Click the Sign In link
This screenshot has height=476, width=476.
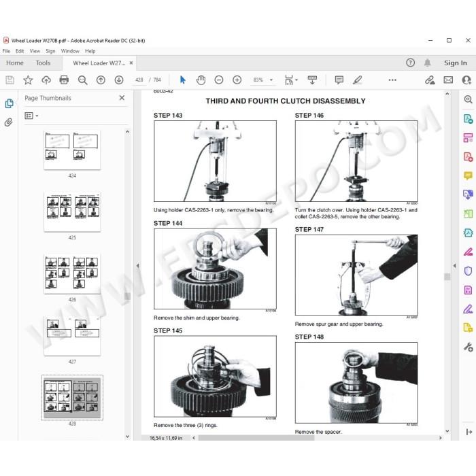coord(456,63)
